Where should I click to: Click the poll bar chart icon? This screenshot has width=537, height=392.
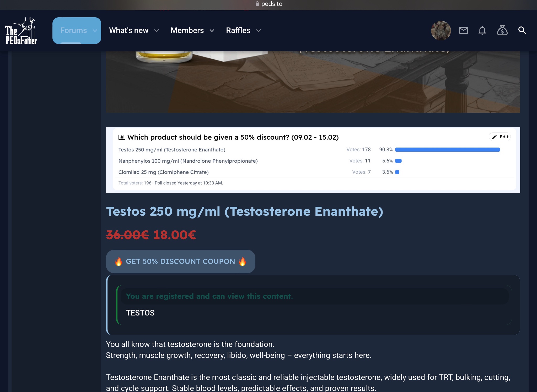pos(121,137)
